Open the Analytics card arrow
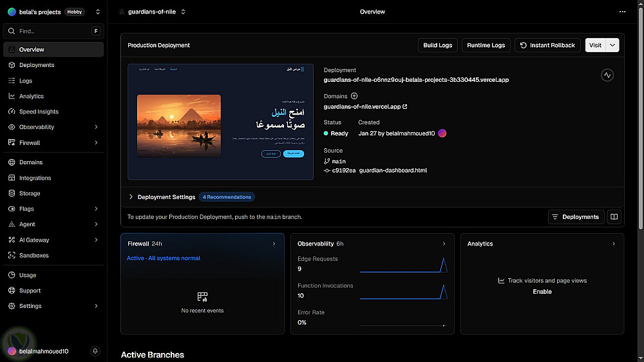The image size is (644, 362). [x=614, y=243]
